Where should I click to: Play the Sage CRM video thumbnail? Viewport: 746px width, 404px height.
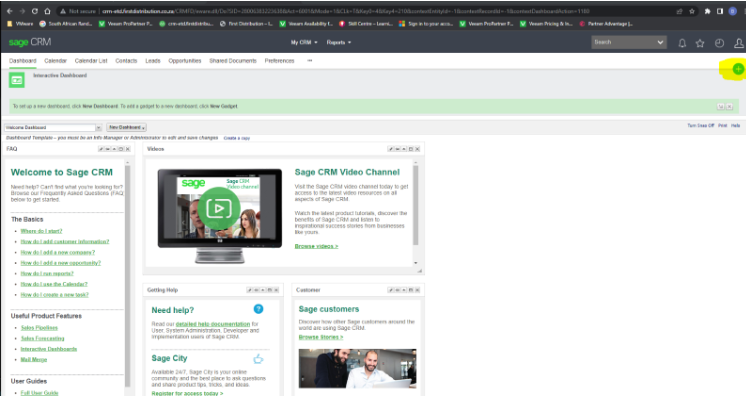[219, 208]
